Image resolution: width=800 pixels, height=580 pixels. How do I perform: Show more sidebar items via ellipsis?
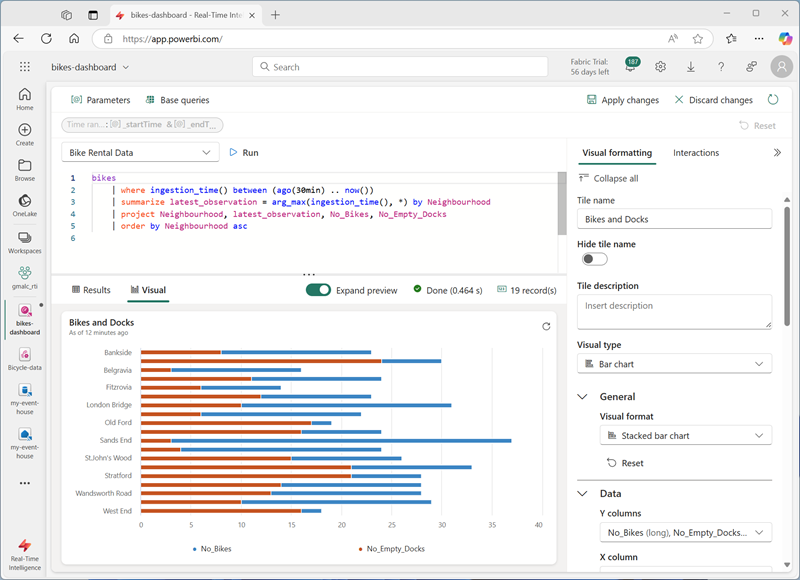coord(24,483)
